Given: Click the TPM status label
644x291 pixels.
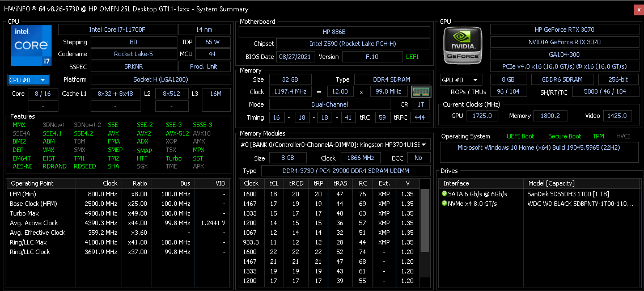Looking at the screenshot, I should click(x=598, y=137).
